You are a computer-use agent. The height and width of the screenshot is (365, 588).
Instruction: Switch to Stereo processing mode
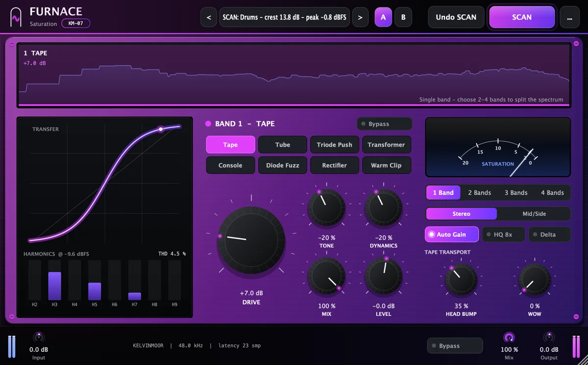click(x=461, y=214)
